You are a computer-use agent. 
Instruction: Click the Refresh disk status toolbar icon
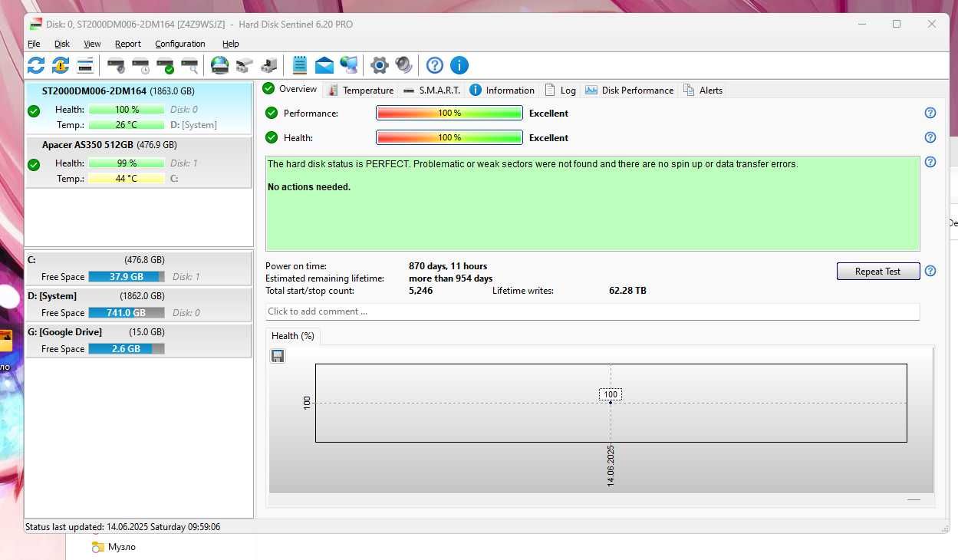[x=36, y=65]
